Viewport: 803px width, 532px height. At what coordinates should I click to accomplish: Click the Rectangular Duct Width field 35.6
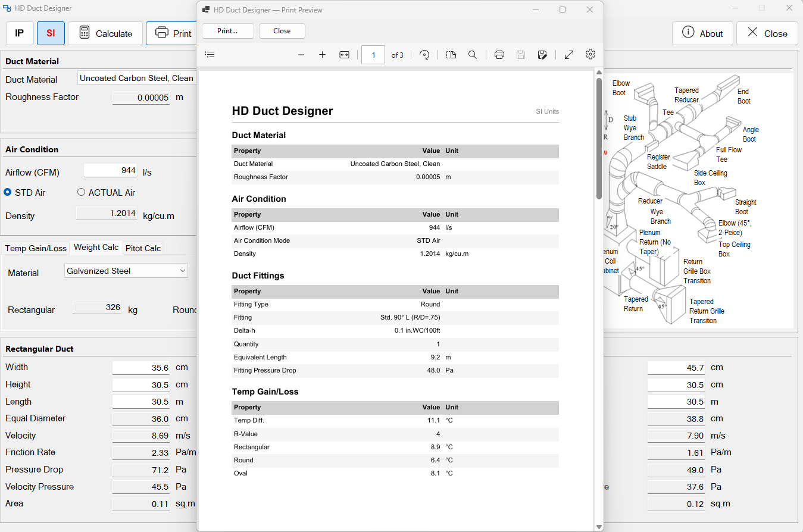[141, 368]
